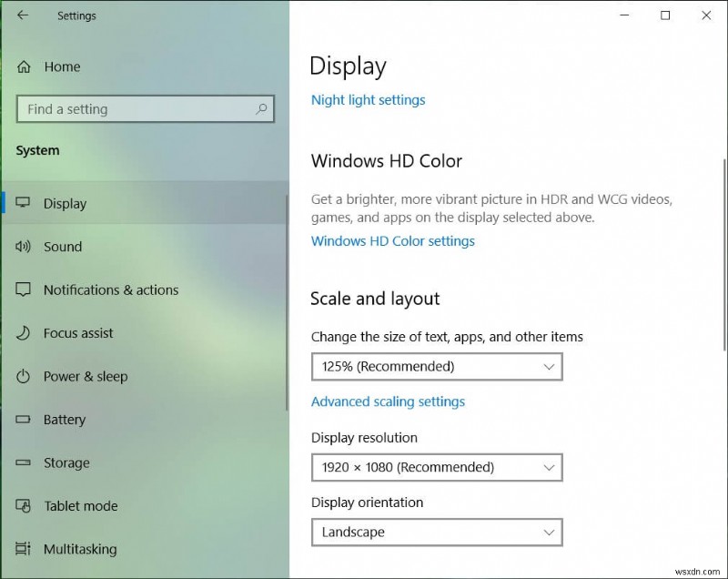
Task: Click the Tablet mode icon
Action: [x=23, y=505]
